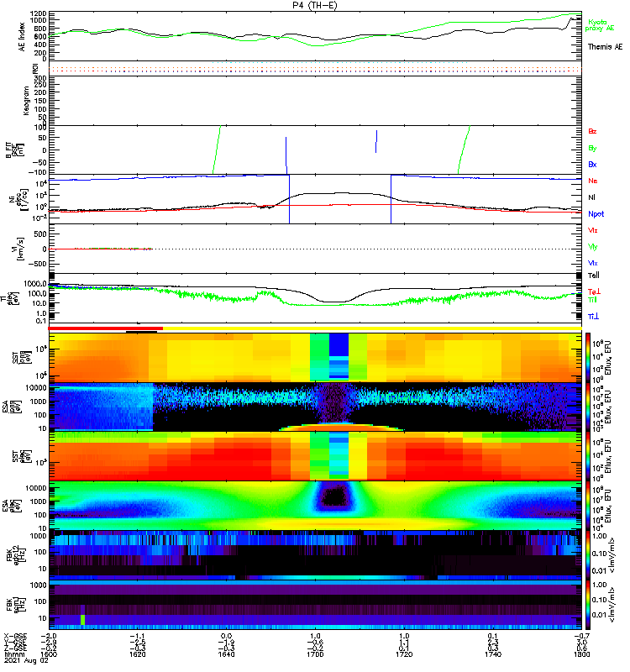Image resolution: width=630 pixels, height=672 pixels.
Task: Click the short black bar under the red bar
Action: tap(141, 331)
